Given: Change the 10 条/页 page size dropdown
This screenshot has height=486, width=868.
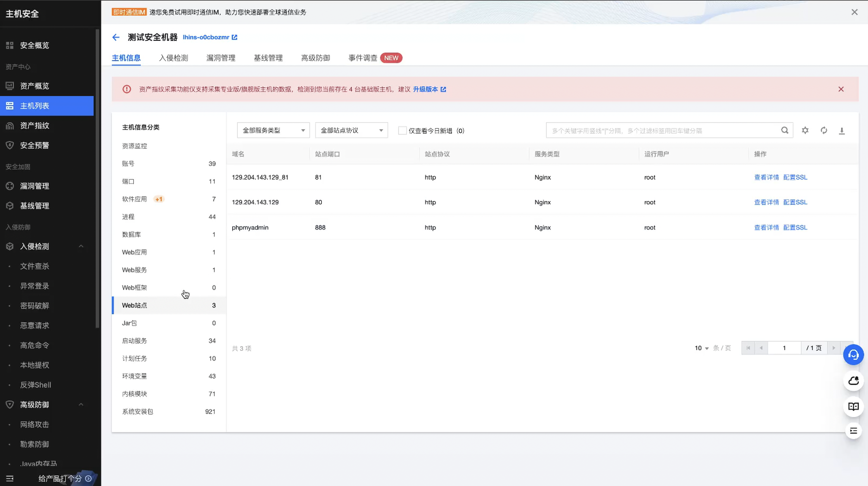Looking at the screenshot, I should pyautogui.click(x=702, y=348).
